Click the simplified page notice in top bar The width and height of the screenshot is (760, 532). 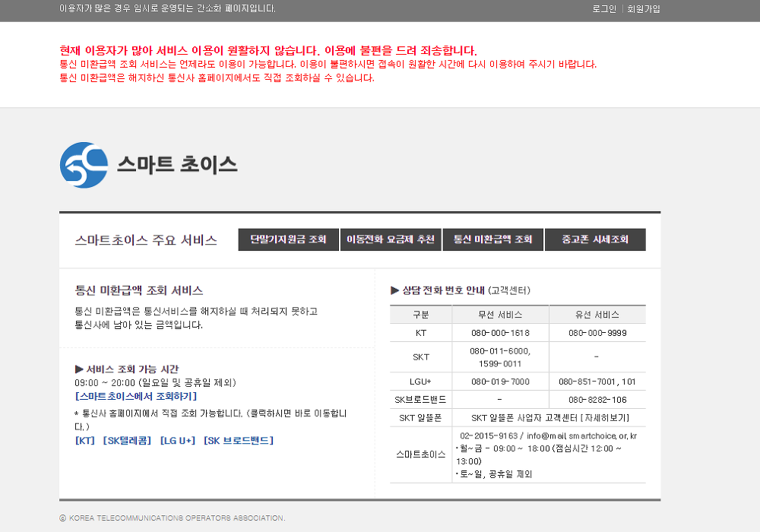[168, 8]
